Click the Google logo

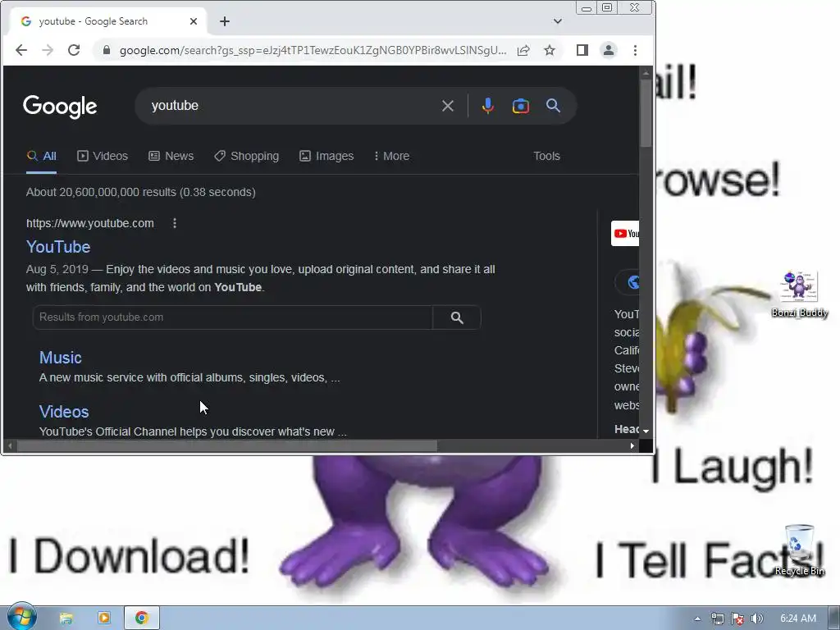(x=60, y=106)
